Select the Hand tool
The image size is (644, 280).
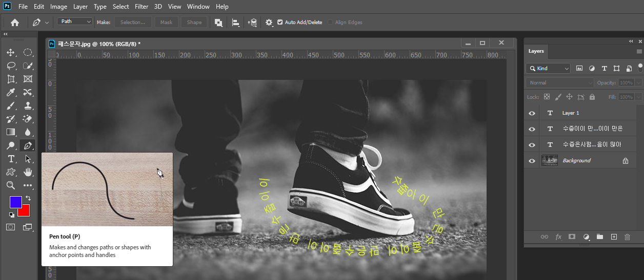[28, 172]
